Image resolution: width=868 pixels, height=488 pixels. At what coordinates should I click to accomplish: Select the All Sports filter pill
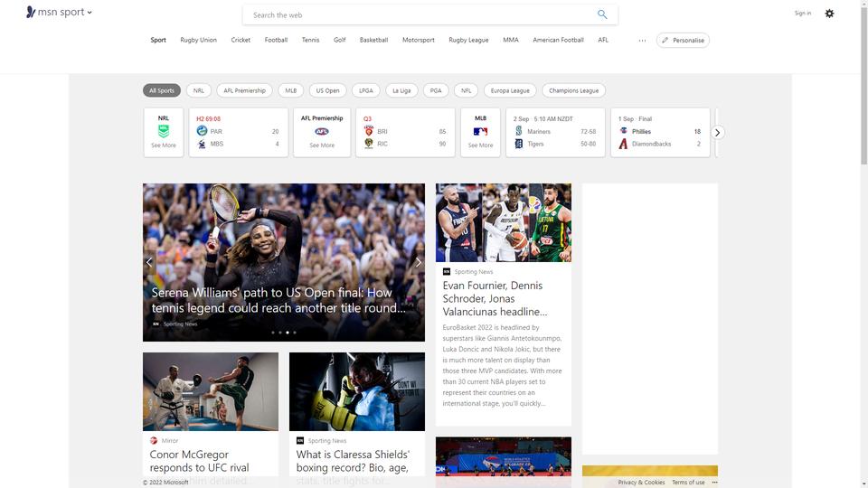(162, 90)
